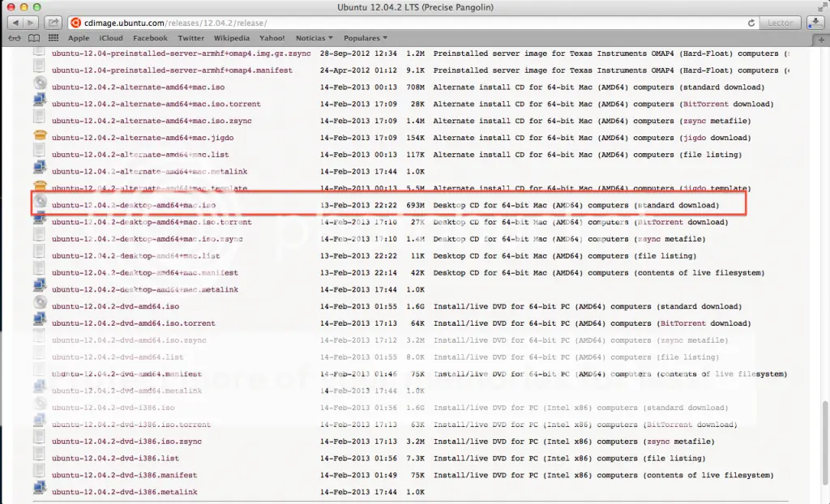Click the full screen arrows icon
830x504 pixels.
coord(822,6)
